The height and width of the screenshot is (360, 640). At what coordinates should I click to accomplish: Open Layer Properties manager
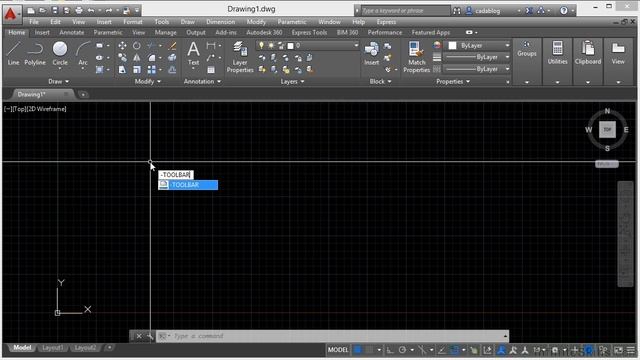tap(240, 57)
